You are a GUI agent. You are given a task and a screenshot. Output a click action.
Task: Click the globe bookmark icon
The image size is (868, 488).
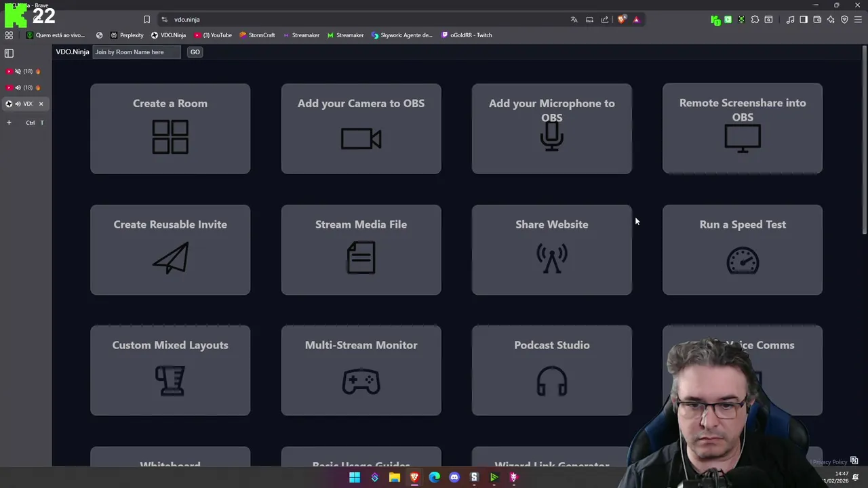pos(100,35)
